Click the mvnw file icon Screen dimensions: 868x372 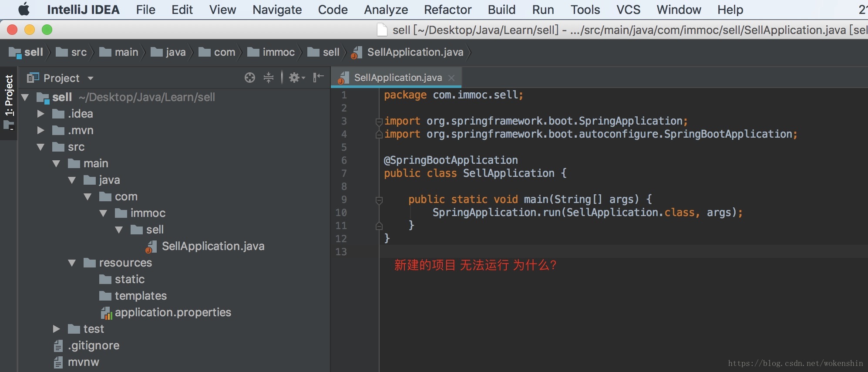[58, 362]
